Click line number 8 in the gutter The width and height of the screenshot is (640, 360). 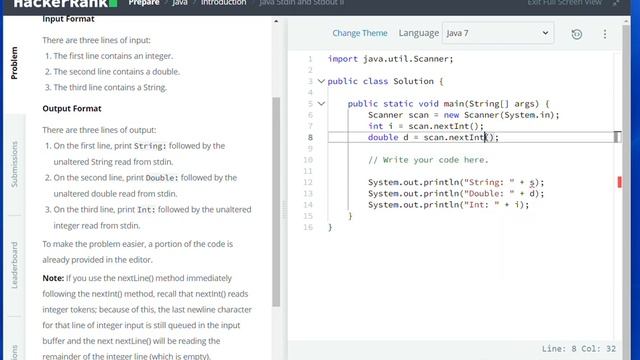tap(310, 138)
